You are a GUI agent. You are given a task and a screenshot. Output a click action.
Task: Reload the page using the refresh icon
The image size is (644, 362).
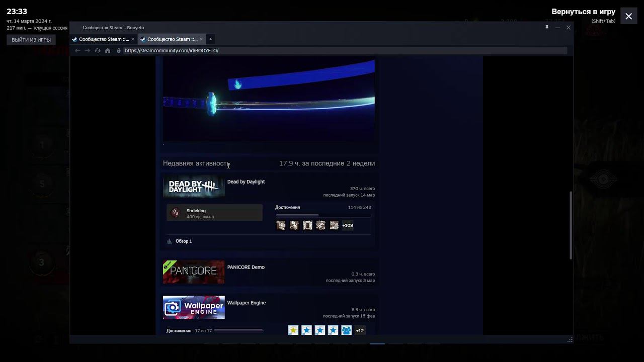click(x=98, y=51)
